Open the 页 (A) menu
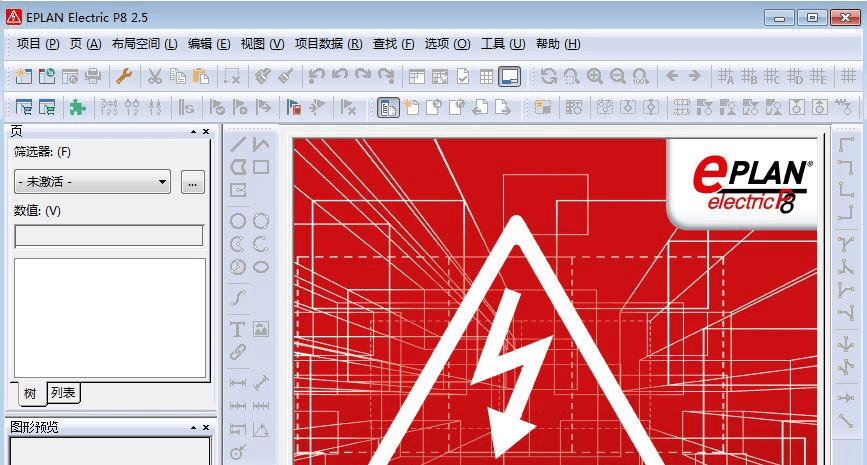This screenshot has height=465, width=867. click(85, 44)
